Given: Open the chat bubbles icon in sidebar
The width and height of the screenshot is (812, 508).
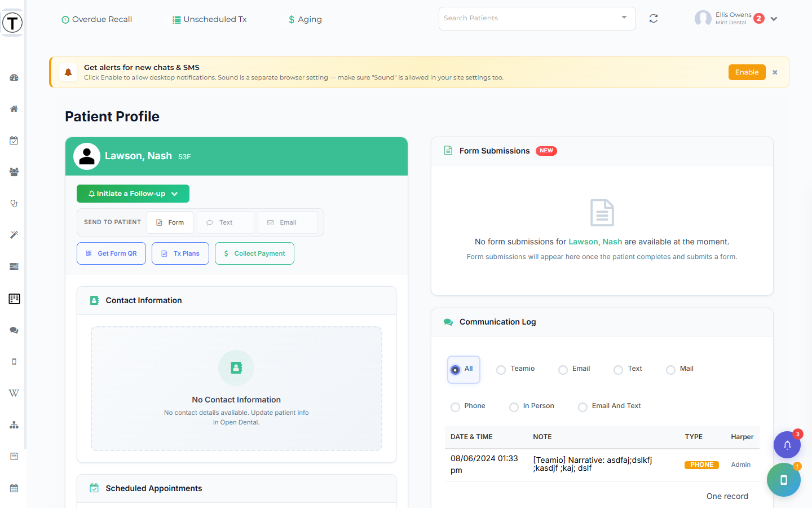Looking at the screenshot, I should coord(14,330).
